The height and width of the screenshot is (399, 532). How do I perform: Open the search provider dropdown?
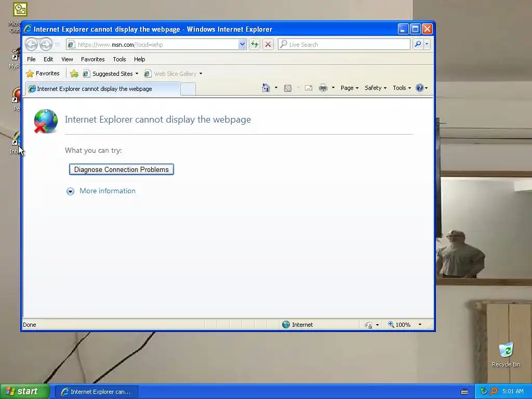click(427, 44)
